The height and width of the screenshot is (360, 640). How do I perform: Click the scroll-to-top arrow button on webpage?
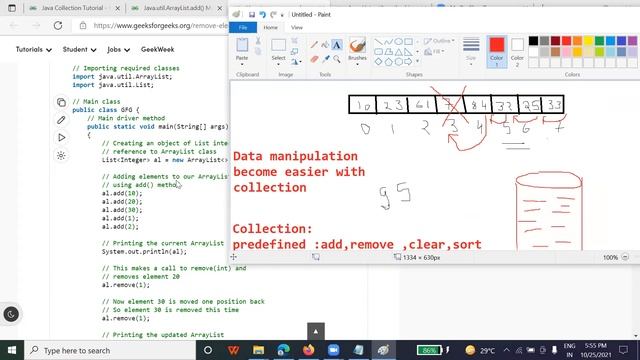316,331
